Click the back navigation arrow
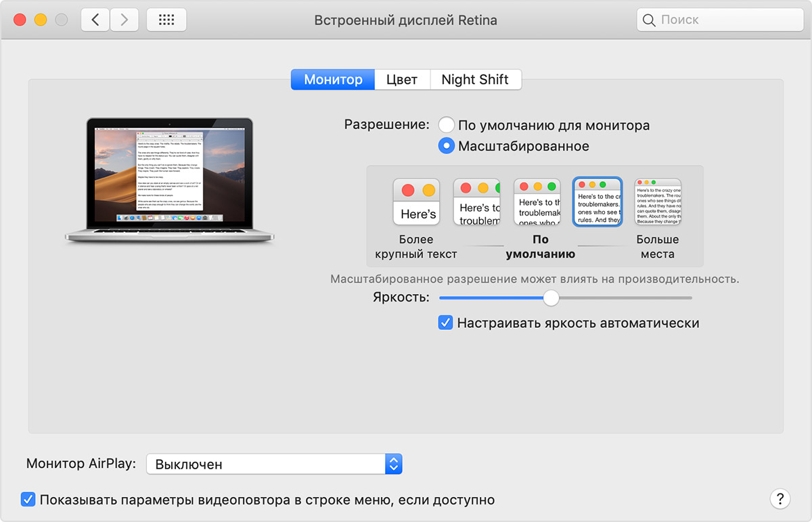Screen dimensions: 812x522 (95, 20)
